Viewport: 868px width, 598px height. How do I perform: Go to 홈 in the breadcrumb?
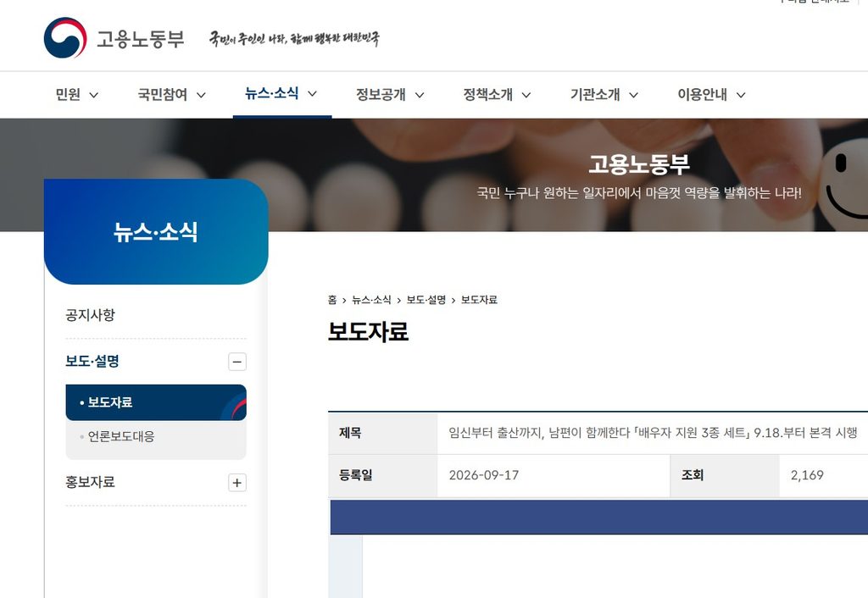point(332,300)
